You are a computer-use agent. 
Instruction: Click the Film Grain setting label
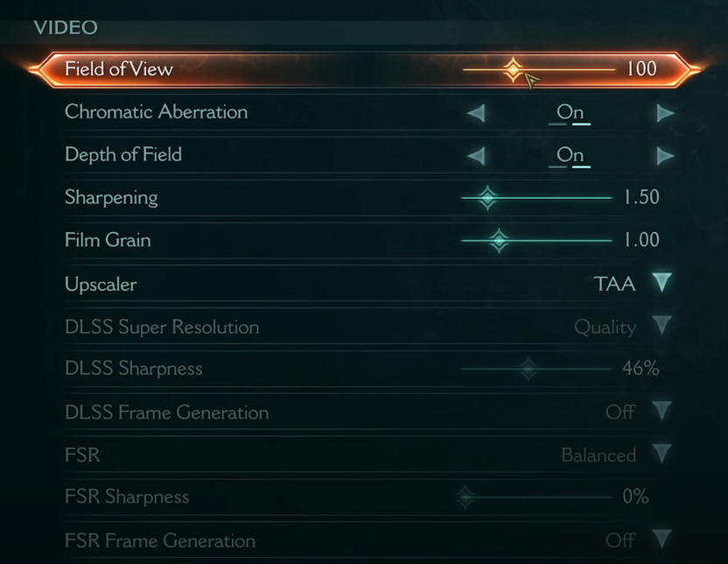tap(108, 240)
